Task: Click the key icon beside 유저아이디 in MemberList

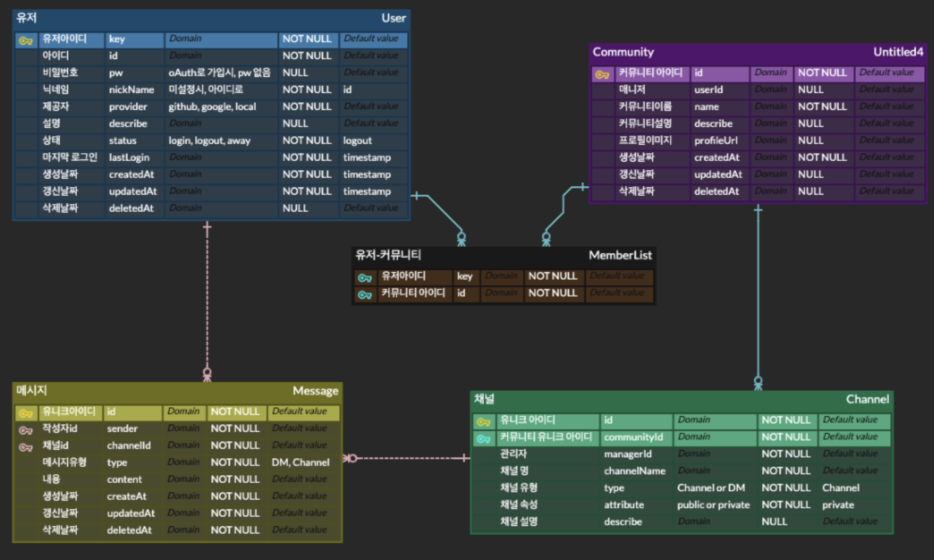Action: (x=365, y=278)
